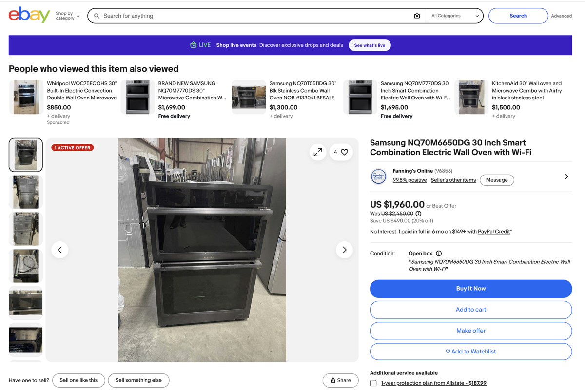585x392 pixels.
Task: Click Add to cart button
Action: coord(471,310)
